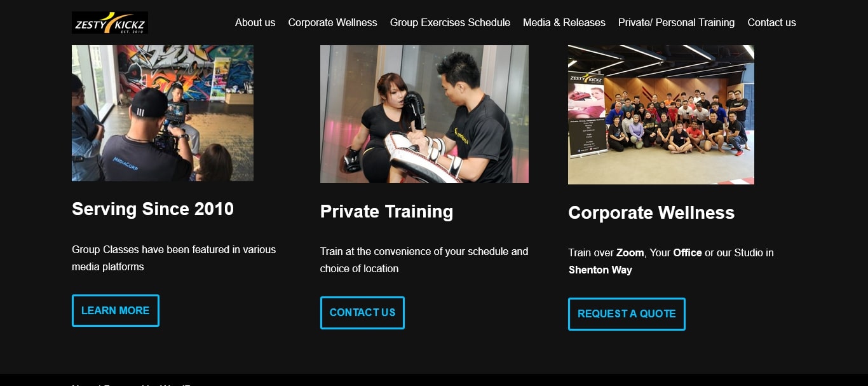Image resolution: width=868 pixels, height=386 pixels.
Task: Click the Private Training heading
Action: click(x=386, y=211)
